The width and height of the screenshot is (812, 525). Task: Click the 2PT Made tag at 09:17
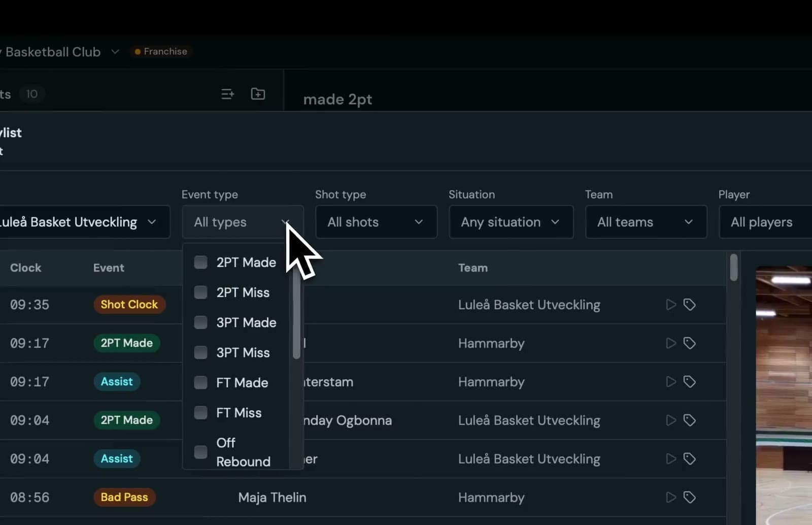click(126, 343)
